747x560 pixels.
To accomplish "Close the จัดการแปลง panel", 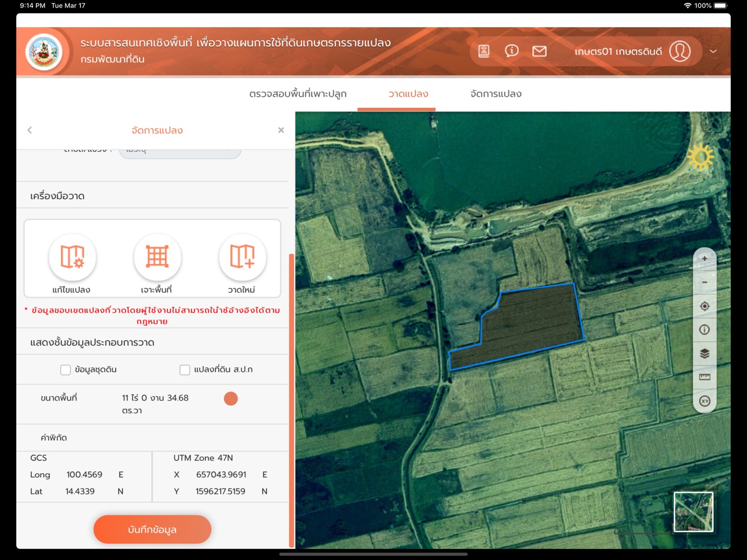I will [x=281, y=130].
